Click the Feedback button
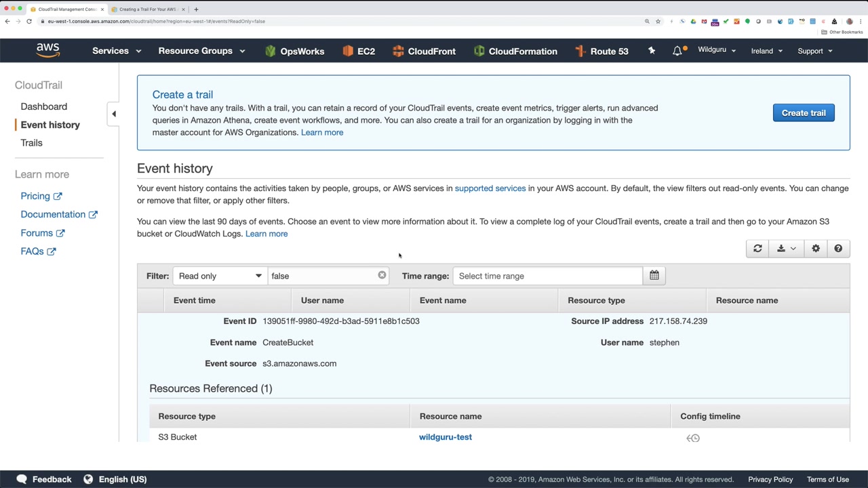This screenshot has width=868, height=488. (43, 479)
